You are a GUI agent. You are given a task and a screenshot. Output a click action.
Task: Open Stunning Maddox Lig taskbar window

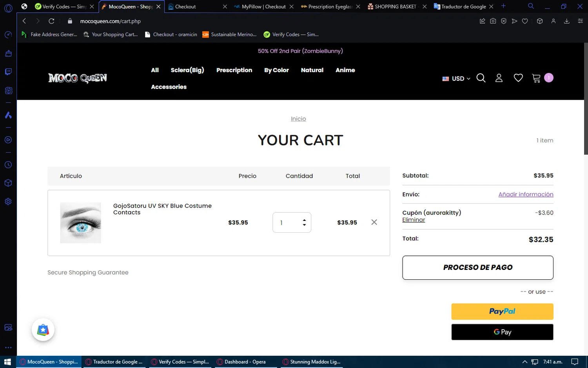point(312,362)
